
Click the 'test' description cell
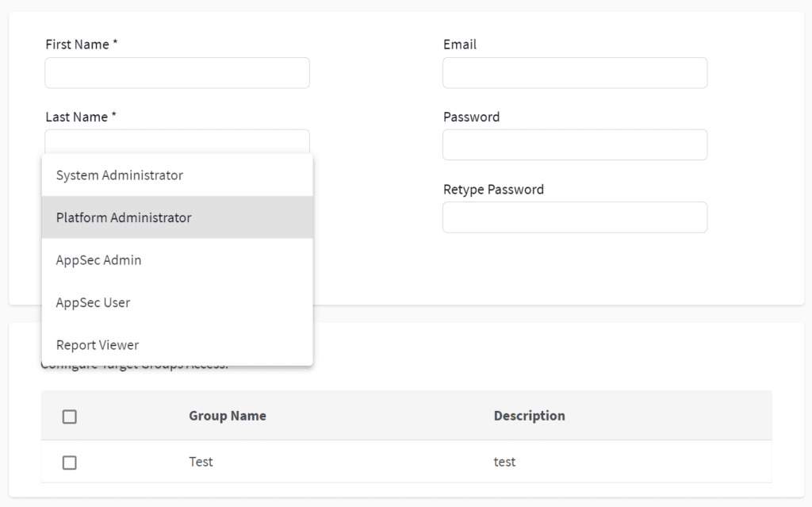click(x=504, y=462)
